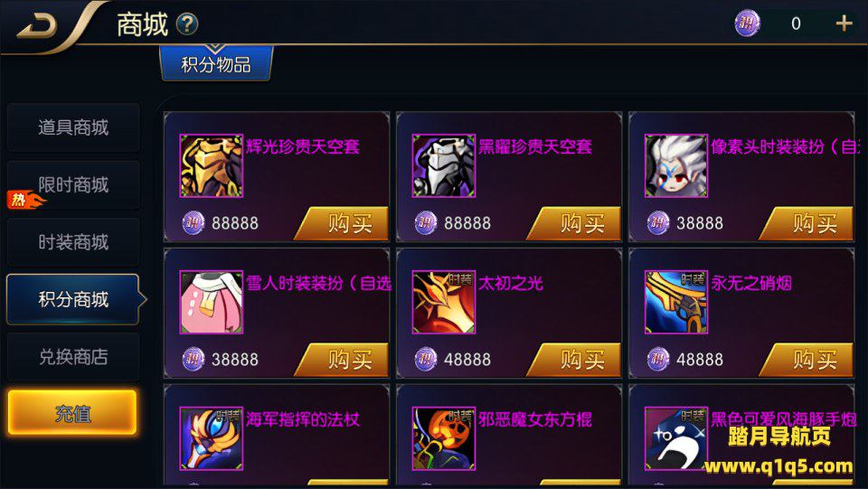Open the 兑换商店 tab
The height and width of the screenshot is (489, 868).
(x=73, y=357)
